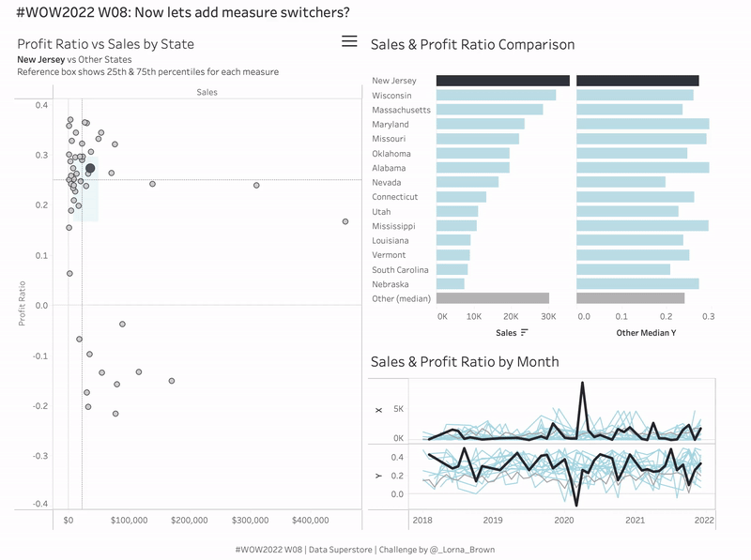Click the sort icon beside Sales axis
The height and width of the screenshot is (560, 751).
coord(524,332)
